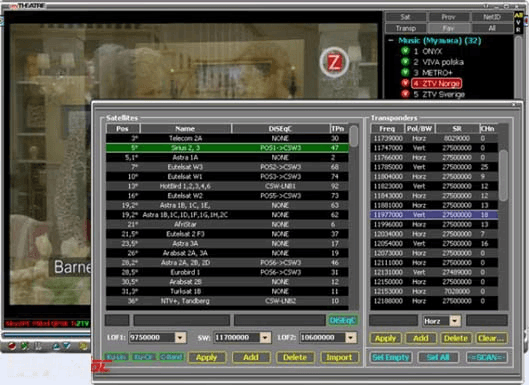Click the blue up-arrow icon in player toolbar
The width and height of the screenshot is (529, 385).
(56, 346)
